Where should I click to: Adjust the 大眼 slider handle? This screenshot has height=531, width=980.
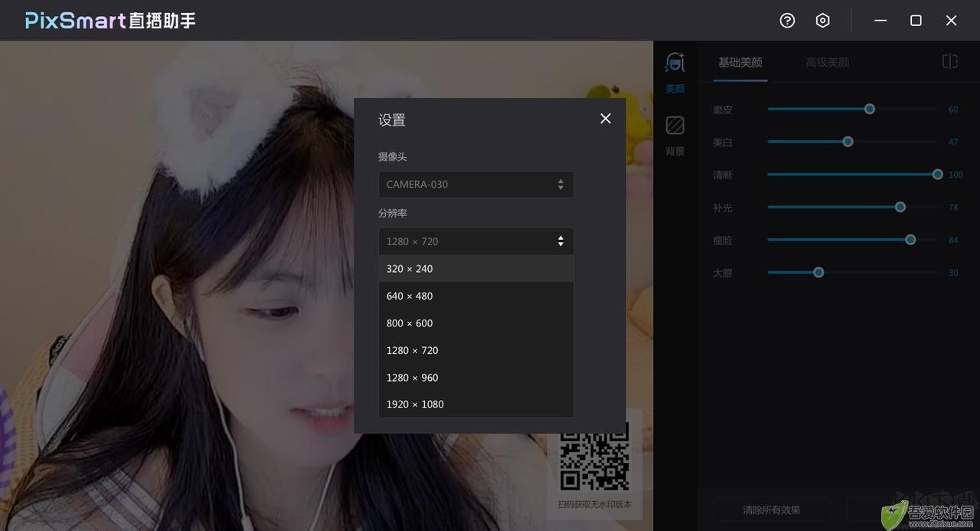pos(818,273)
